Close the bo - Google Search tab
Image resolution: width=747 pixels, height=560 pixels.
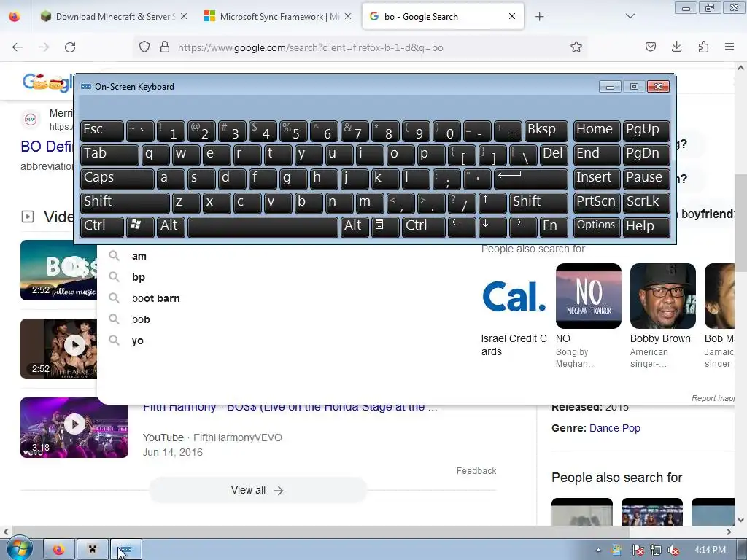pos(512,16)
